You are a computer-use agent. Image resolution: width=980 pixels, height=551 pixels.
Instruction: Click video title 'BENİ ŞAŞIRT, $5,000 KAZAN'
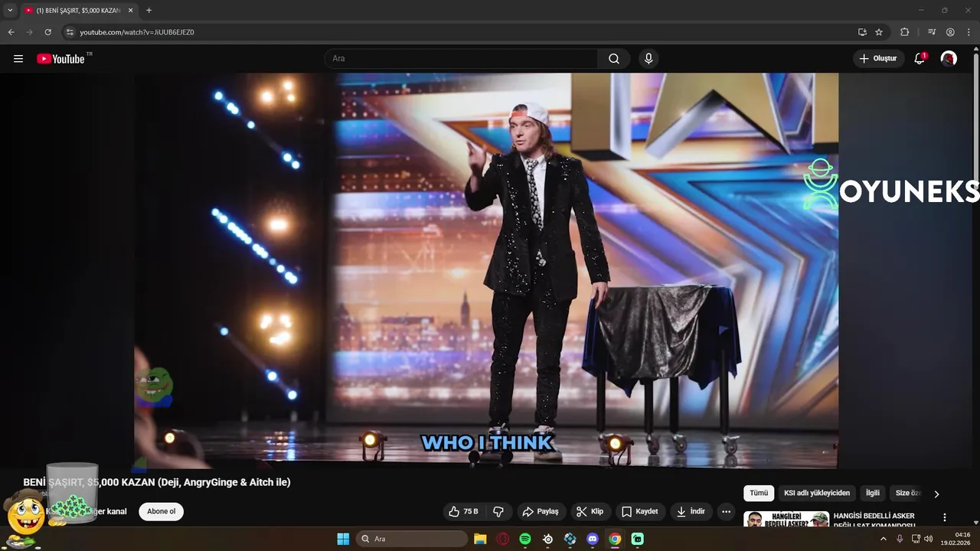point(157,482)
